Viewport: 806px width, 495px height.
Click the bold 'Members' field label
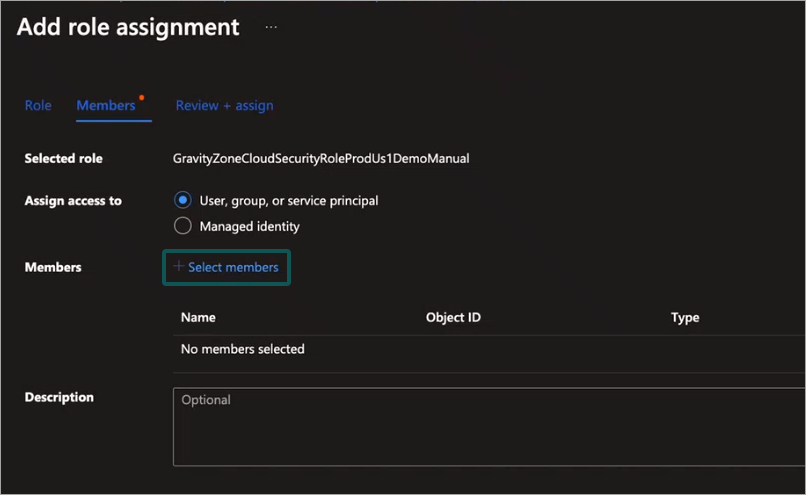53,267
